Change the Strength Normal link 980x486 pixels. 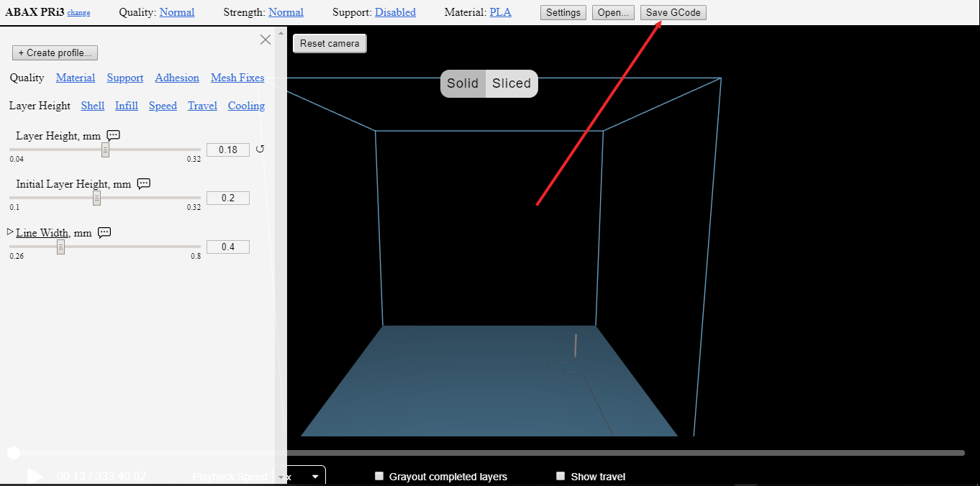[x=286, y=12]
